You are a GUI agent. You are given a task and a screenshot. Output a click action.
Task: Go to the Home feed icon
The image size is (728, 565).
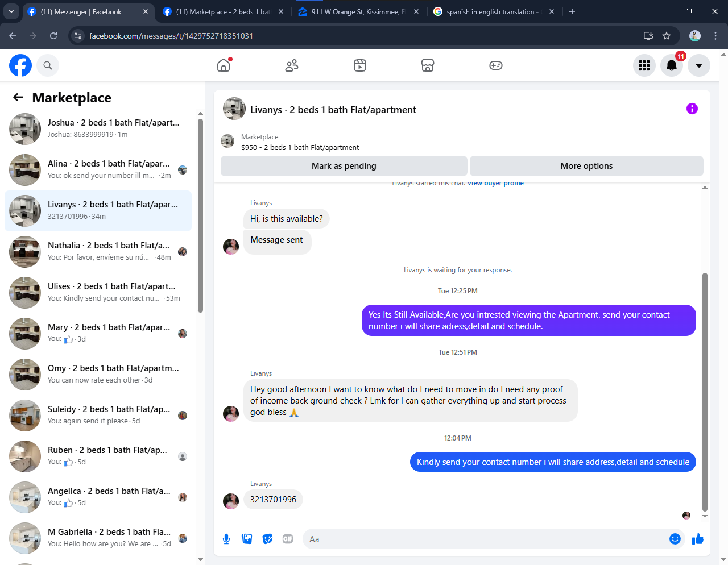224,65
